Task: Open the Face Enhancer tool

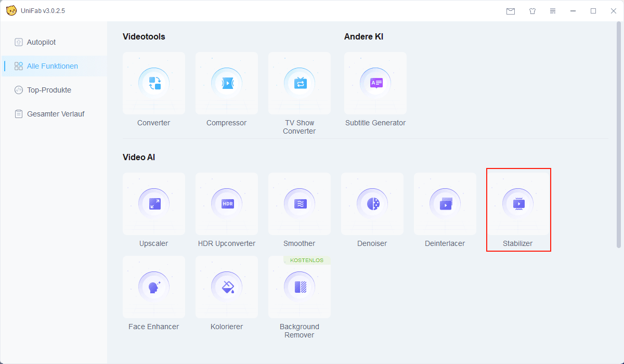Action: click(x=154, y=287)
